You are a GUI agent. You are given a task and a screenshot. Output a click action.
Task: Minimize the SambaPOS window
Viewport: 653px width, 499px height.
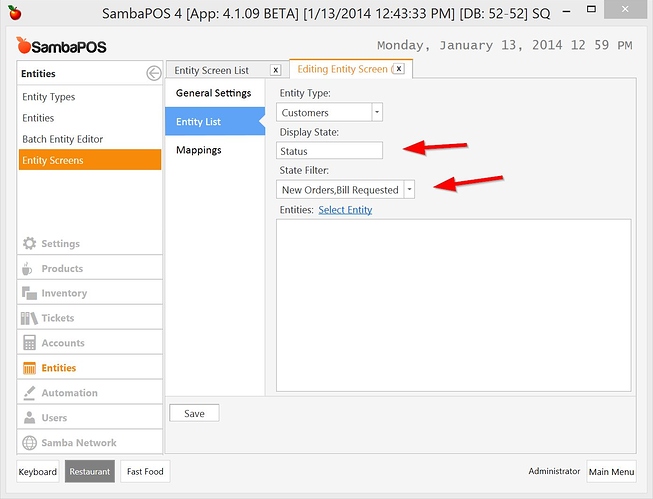click(566, 12)
